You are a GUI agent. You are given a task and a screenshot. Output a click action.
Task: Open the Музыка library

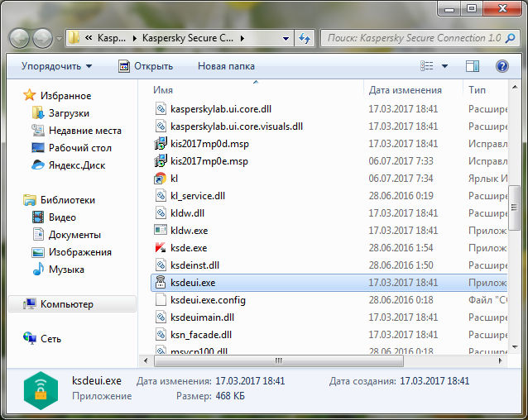click(x=66, y=270)
